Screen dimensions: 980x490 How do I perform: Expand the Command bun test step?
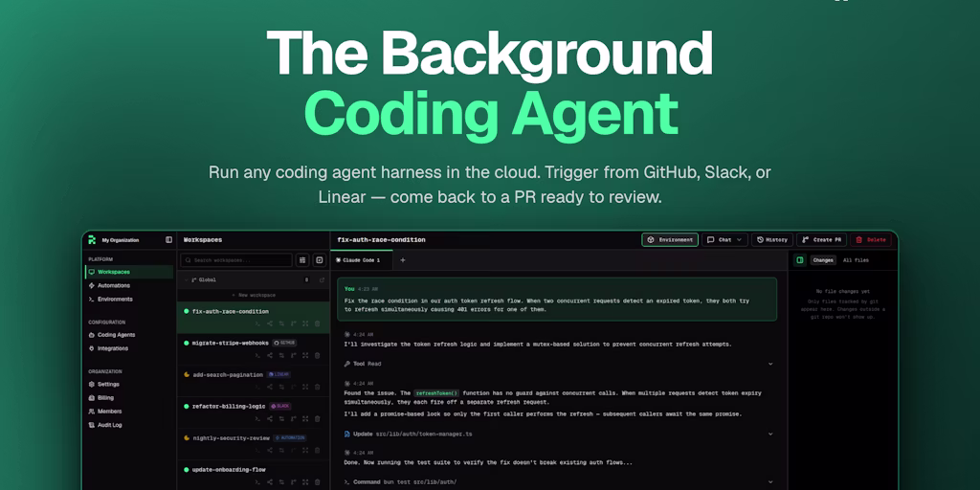770,482
